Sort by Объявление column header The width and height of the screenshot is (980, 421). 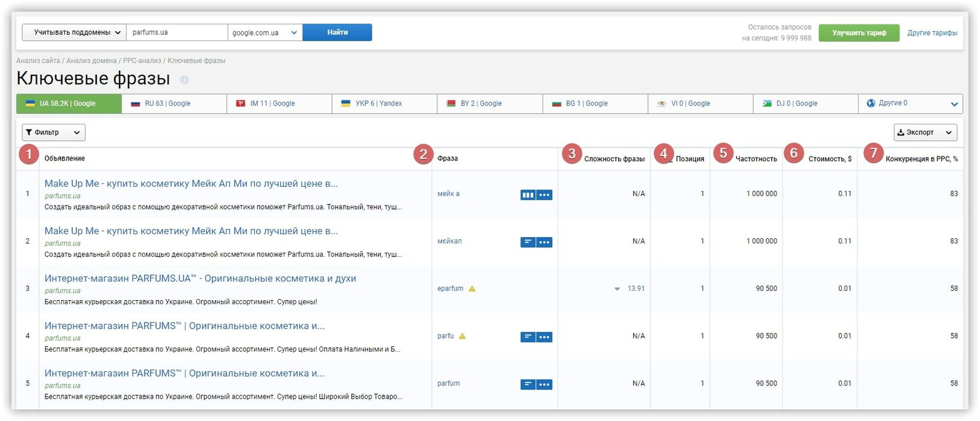tap(65, 158)
